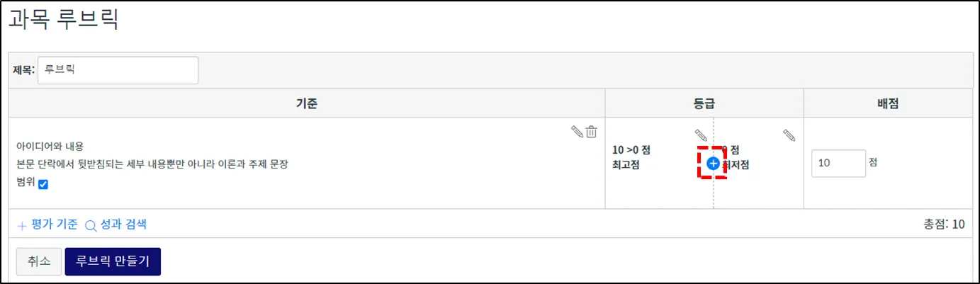Delete the criterion with the trash icon
This screenshot has width=980, height=284.
592,131
